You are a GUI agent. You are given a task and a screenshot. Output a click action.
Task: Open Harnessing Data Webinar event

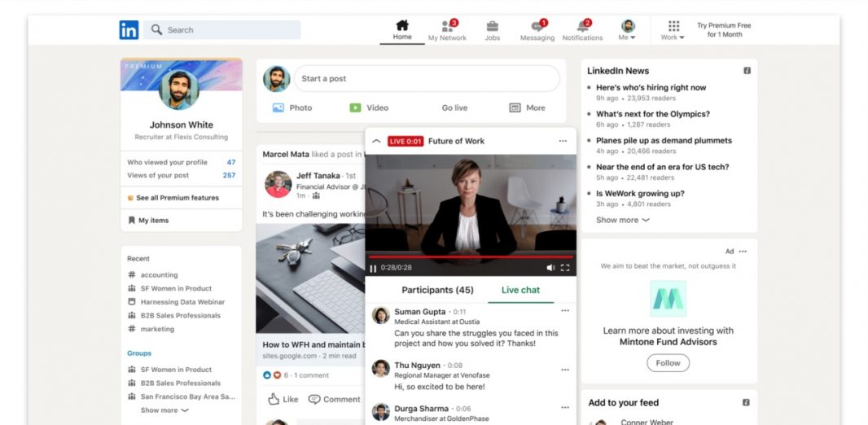(176, 302)
